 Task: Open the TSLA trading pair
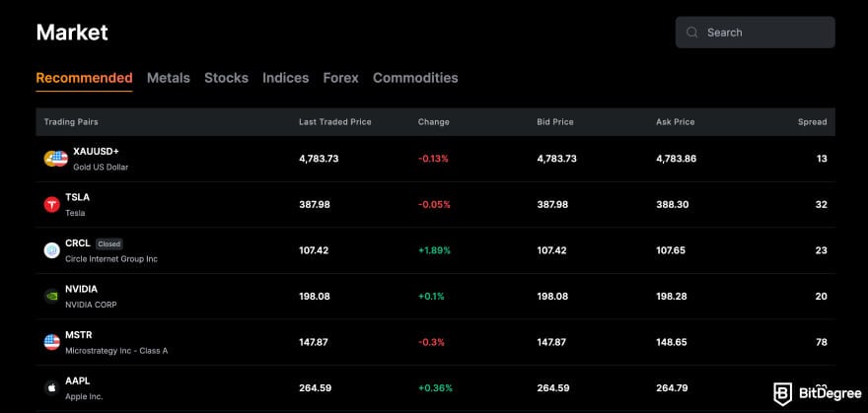pos(436,205)
